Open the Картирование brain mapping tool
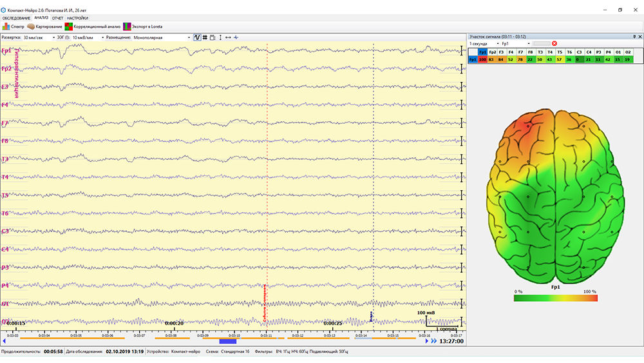Screen dimensions: 644x363 pos(44,26)
